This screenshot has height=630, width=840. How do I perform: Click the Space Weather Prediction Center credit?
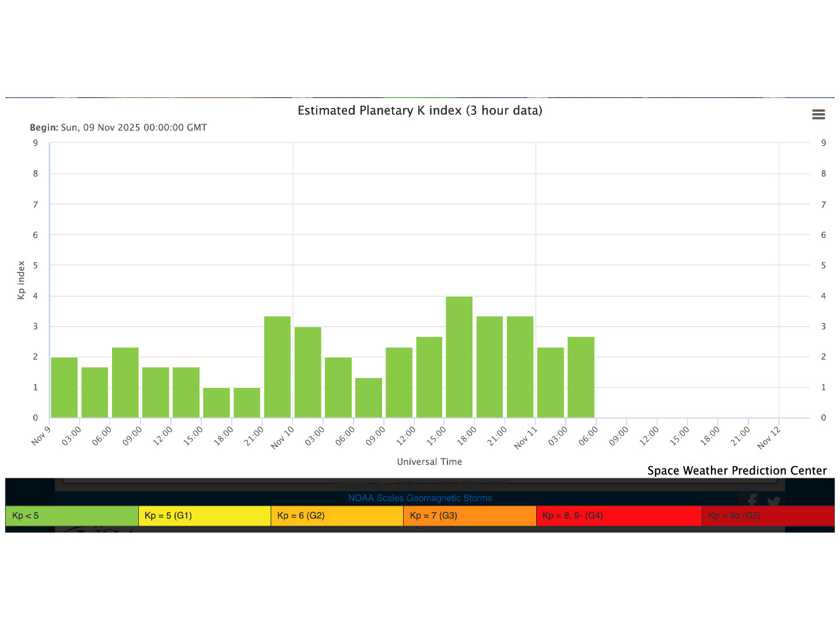(737, 471)
